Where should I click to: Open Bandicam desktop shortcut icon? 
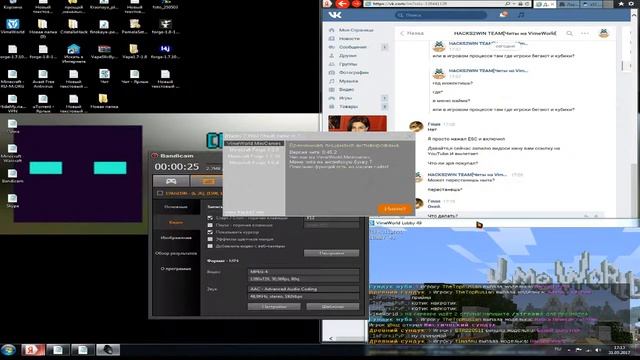13,176
